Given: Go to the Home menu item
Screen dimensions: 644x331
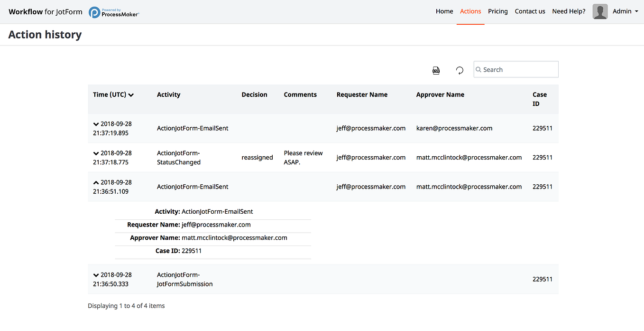Looking at the screenshot, I should 444,11.
